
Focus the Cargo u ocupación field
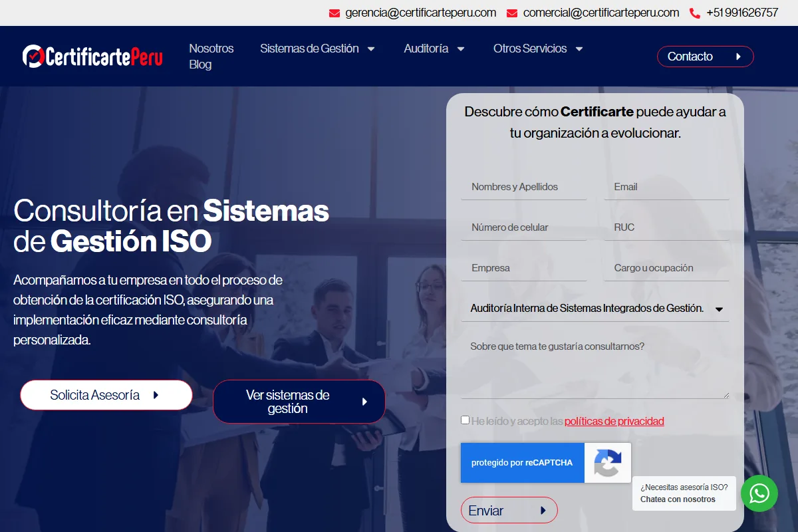(x=666, y=268)
